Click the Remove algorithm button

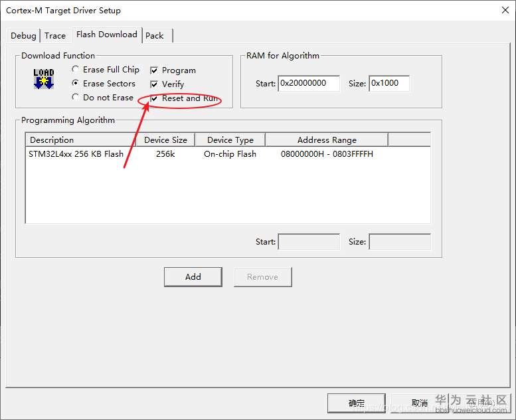262,276
